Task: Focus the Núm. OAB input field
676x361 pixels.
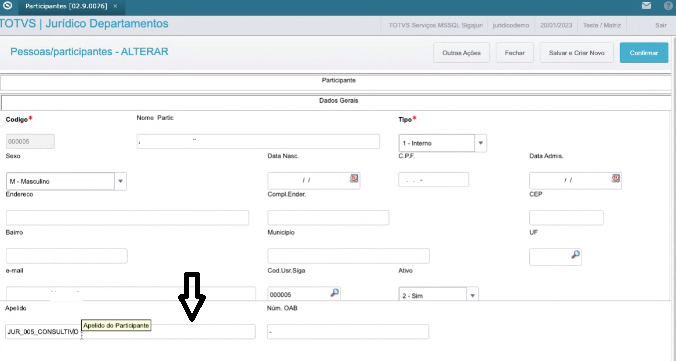Action: pos(348,332)
